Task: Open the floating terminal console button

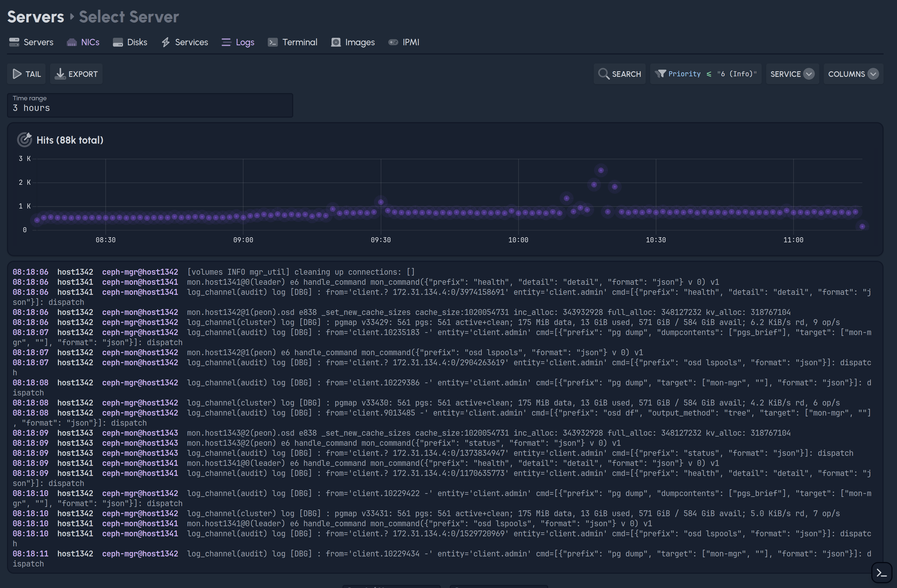Action: pyautogui.click(x=882, y=573)
